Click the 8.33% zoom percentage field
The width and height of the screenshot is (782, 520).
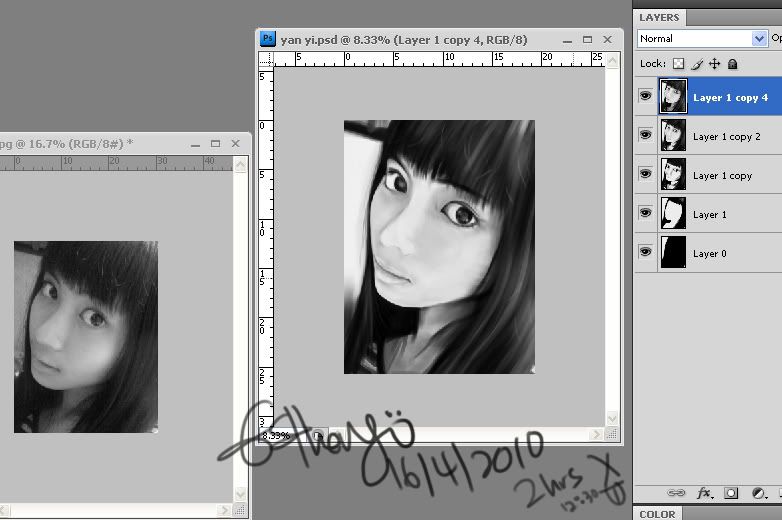tap(276, 436)
